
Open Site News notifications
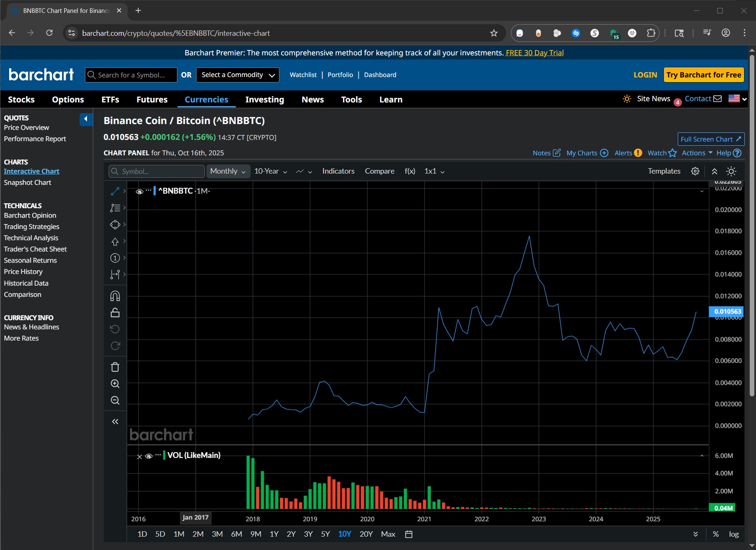click(654, 99)
